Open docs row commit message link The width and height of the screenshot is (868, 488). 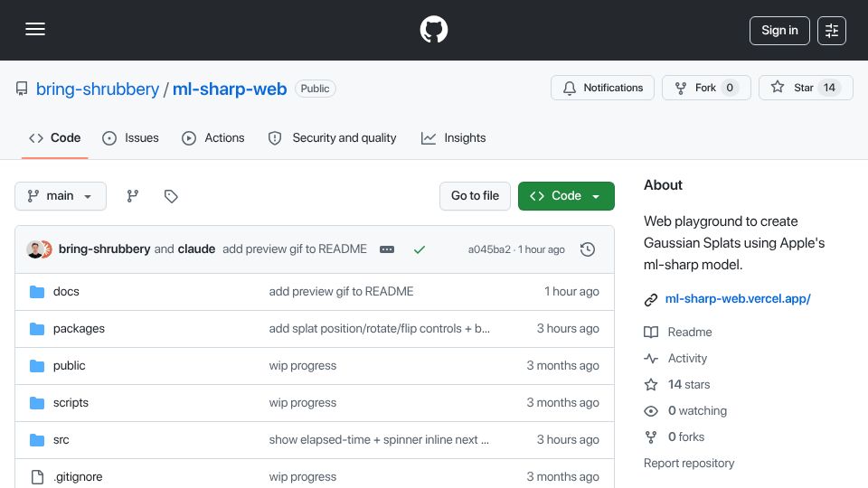click(341, 292)
